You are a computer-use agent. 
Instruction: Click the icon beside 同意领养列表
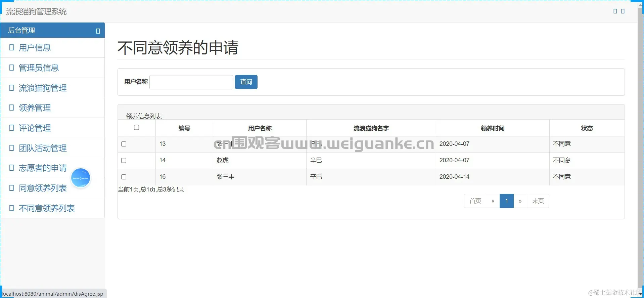click(11, 188)
